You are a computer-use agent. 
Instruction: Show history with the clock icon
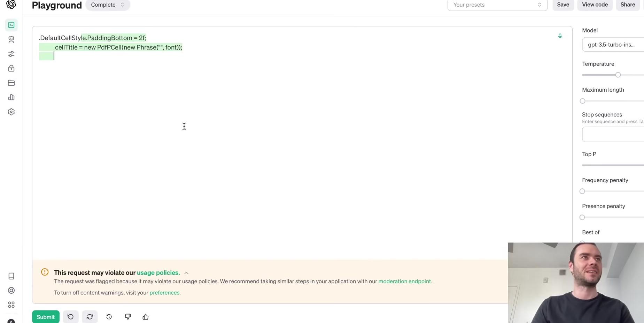[109, 317]
